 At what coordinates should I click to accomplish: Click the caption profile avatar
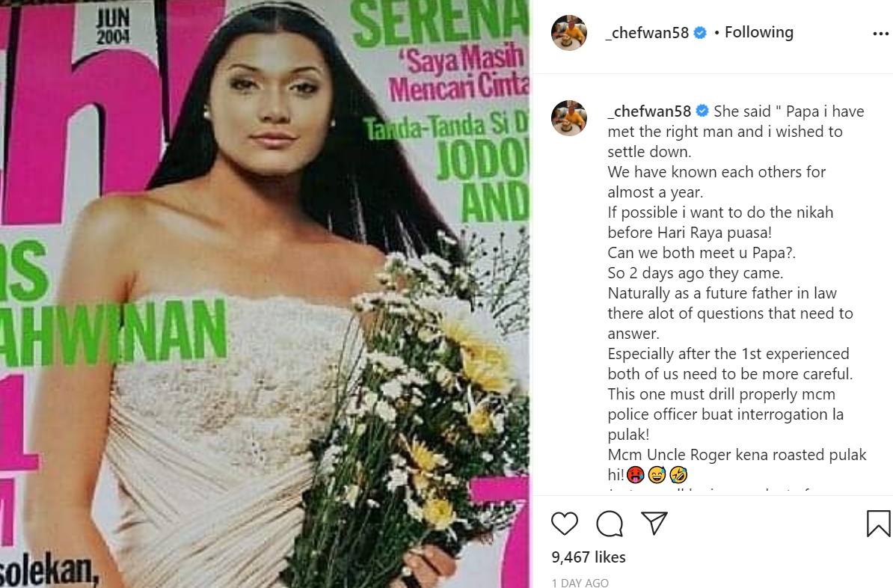pyautogui.click(x=569, y=118)
